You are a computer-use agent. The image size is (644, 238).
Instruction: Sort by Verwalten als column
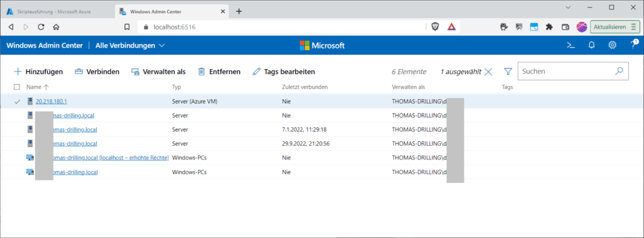(408, 87)
